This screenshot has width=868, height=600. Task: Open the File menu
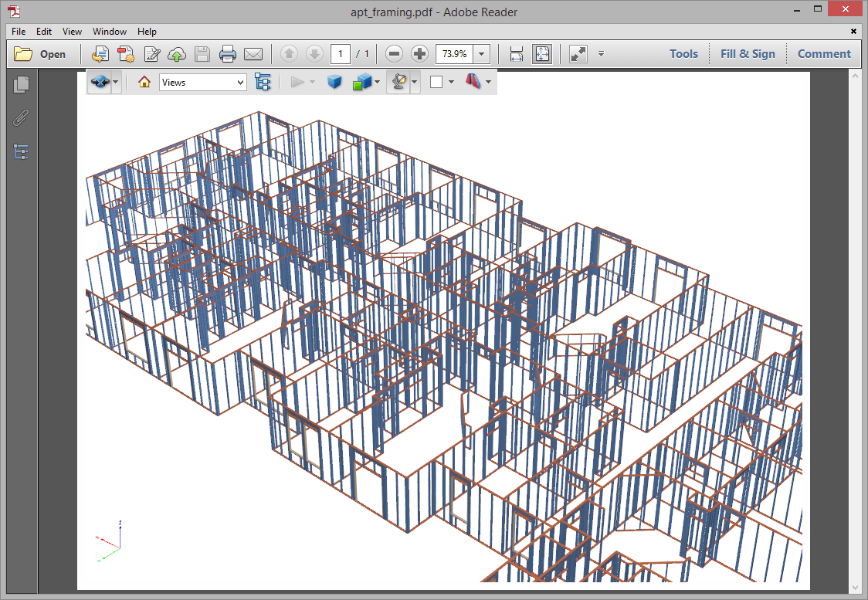point(19,32)
